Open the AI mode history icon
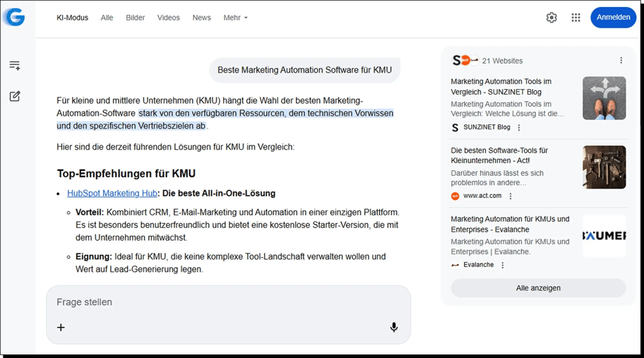The image size is (644, 358). [x=15, y=65]
